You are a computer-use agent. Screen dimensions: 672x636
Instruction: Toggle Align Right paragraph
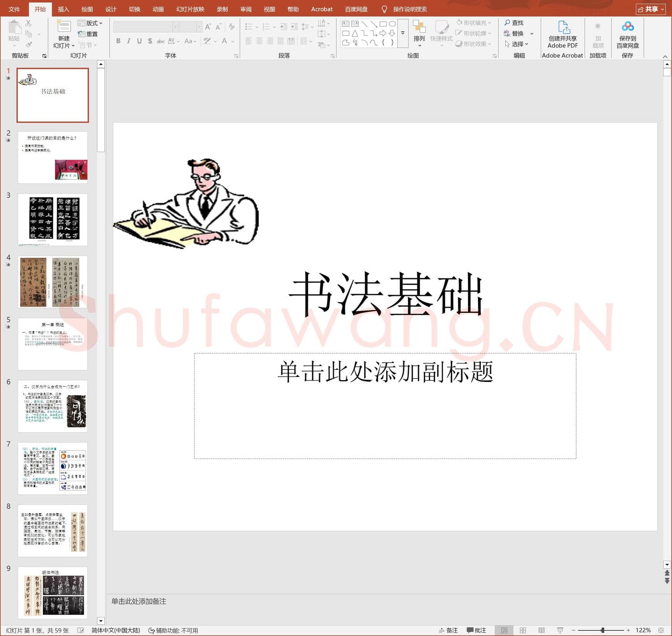tap(270, 41)
